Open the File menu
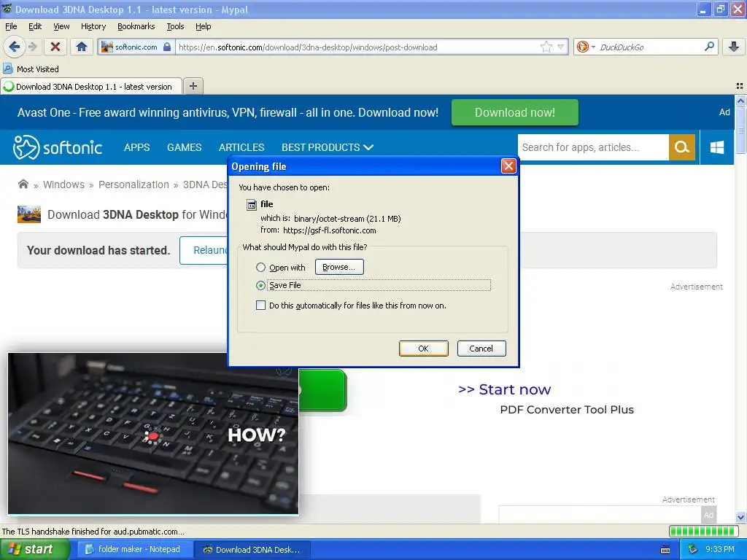Screen dimensions: 747x560 (x=11, y=26)
